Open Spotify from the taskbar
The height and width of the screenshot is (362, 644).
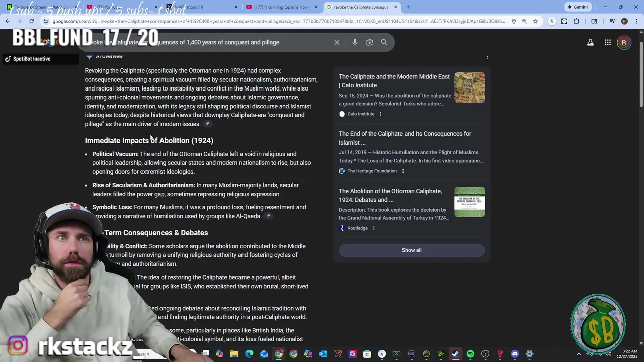tap(470, 354)
